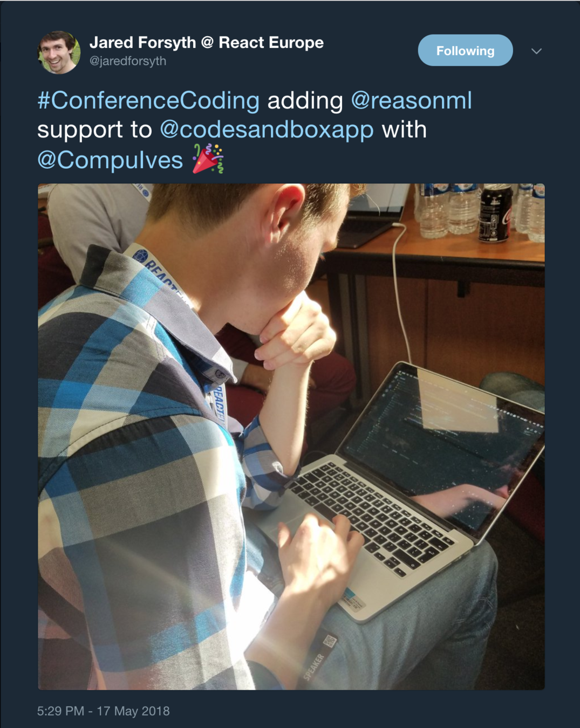Click the party popper emoji
580x728 pixels.
click(x=208, y=159)
